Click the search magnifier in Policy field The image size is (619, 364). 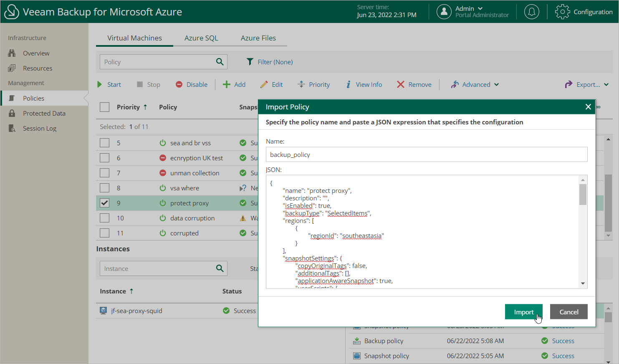click(220, 62)
